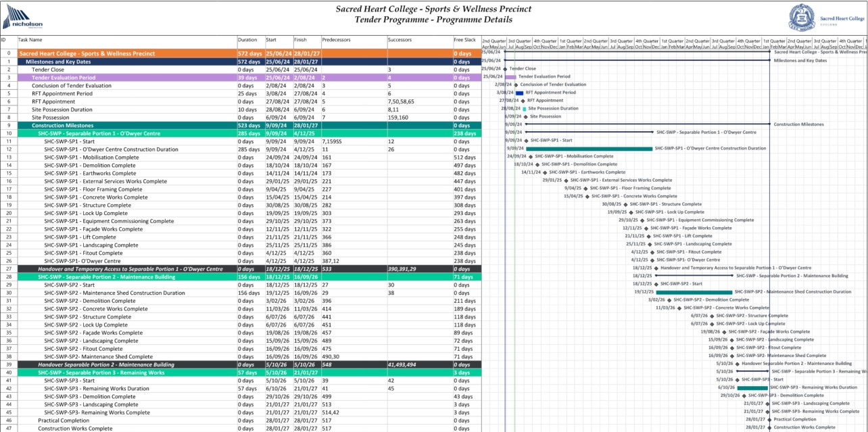Screen dimensions: 868x432
Task: Click Structure Complete diamond dated 30/08/25
Action: (x=625, y=204)
